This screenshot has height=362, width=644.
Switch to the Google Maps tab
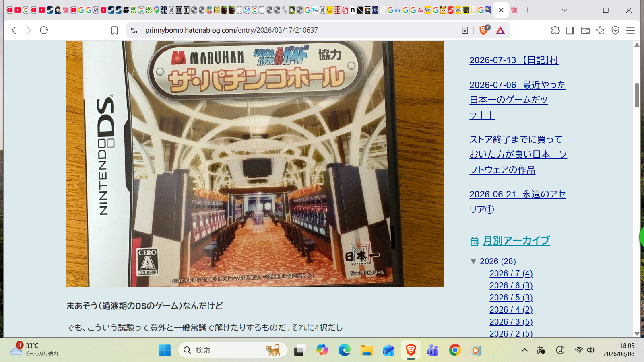point(157,10)
